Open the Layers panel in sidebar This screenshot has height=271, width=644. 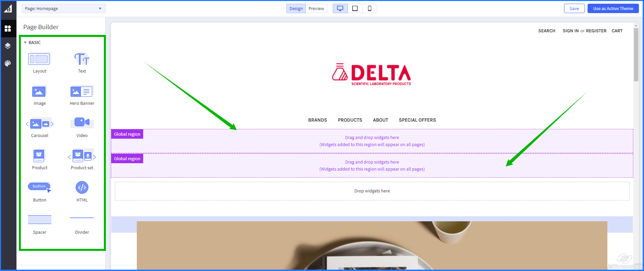[x=8, y=46]
